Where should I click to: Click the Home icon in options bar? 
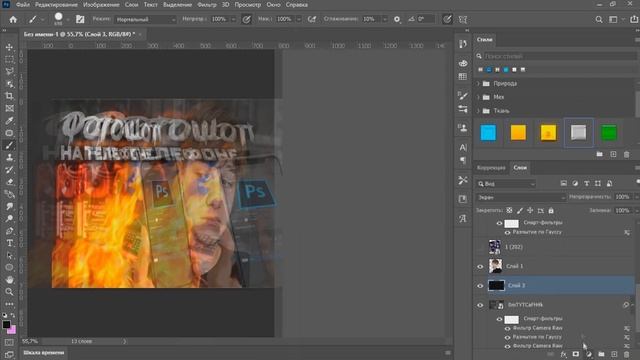13,19
